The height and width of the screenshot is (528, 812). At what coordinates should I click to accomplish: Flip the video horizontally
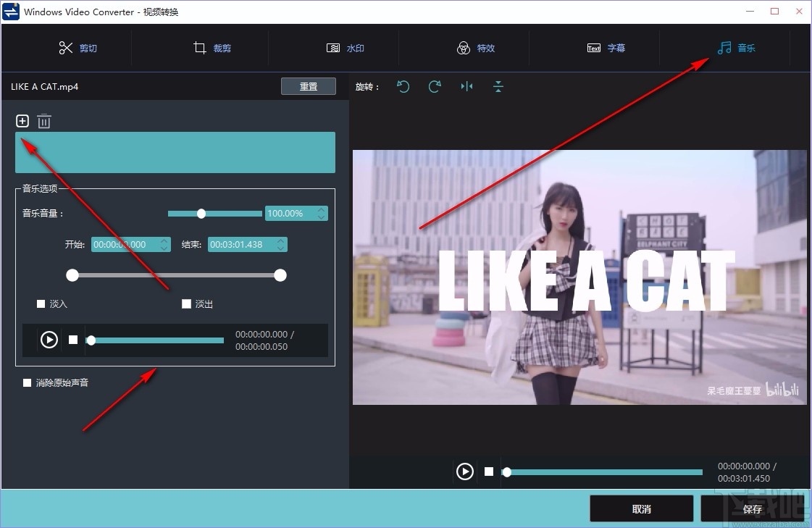(466, 86)
